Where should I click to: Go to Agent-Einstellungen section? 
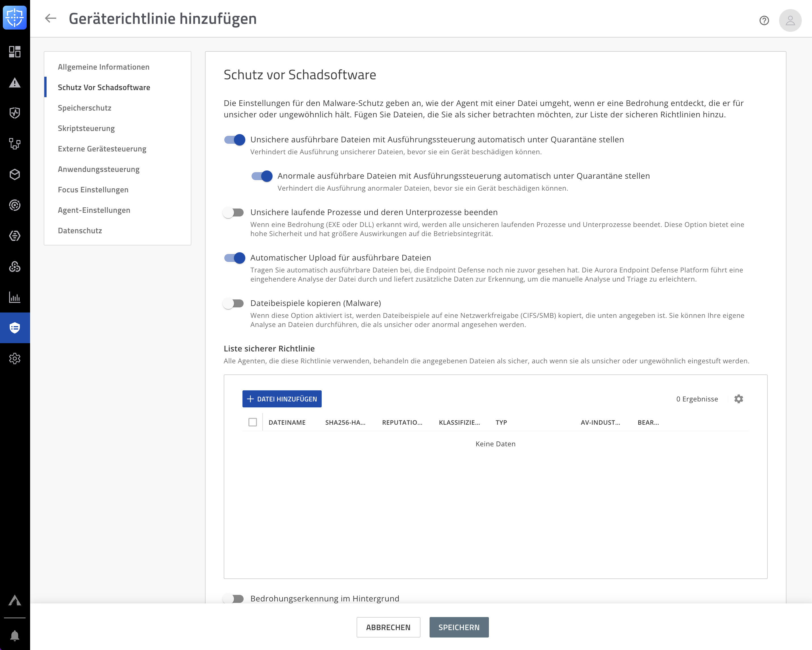tap(94, 210)
